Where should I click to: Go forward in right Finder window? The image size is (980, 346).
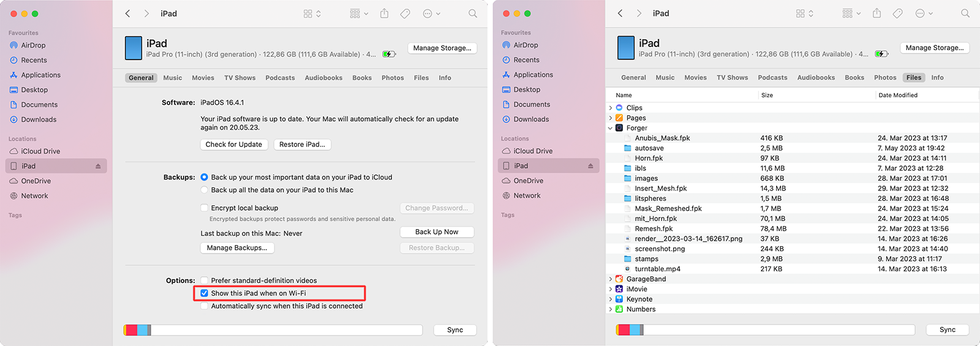pyautogui.click(x=639, y=13)
